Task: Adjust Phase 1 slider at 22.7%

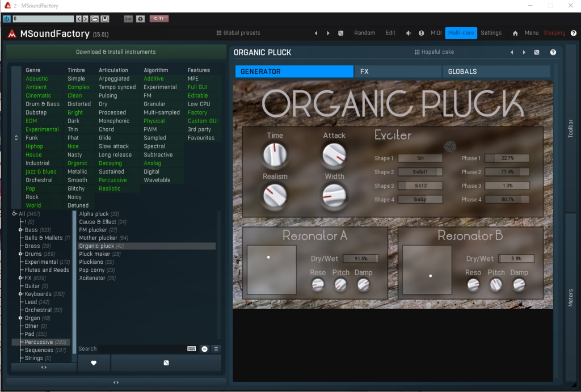Action: tap(507, 158)
